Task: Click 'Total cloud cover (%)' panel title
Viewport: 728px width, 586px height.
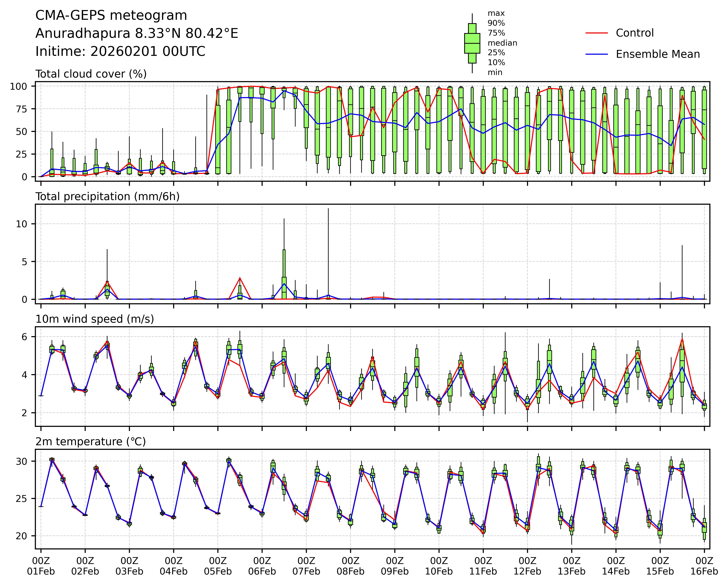Action: 91,74
